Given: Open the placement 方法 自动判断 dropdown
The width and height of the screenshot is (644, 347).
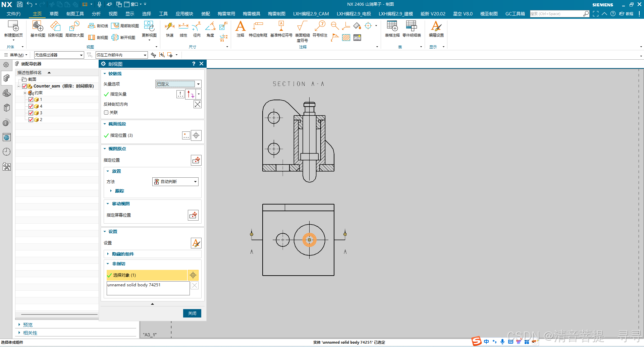Looking at the screenshot, I should coord(175,182).
